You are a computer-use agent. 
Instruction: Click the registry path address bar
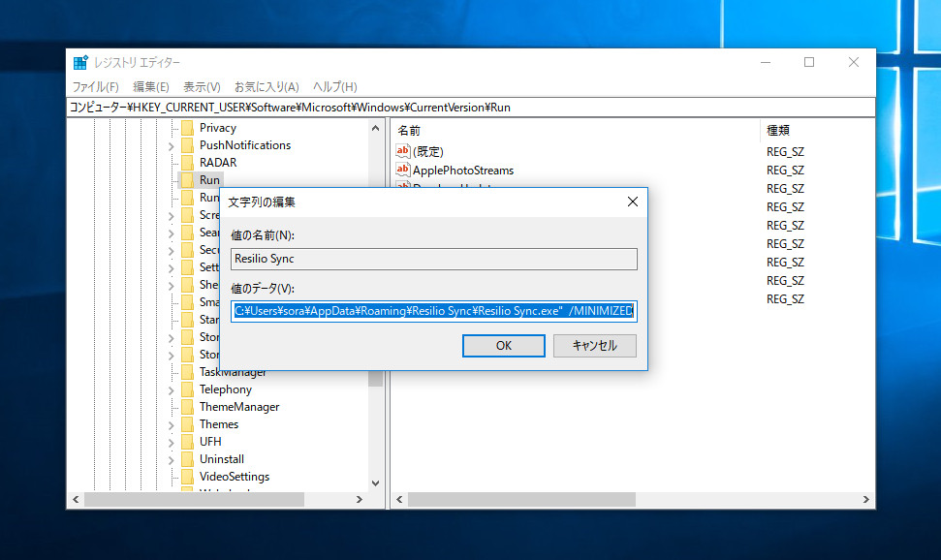(471, 108)
